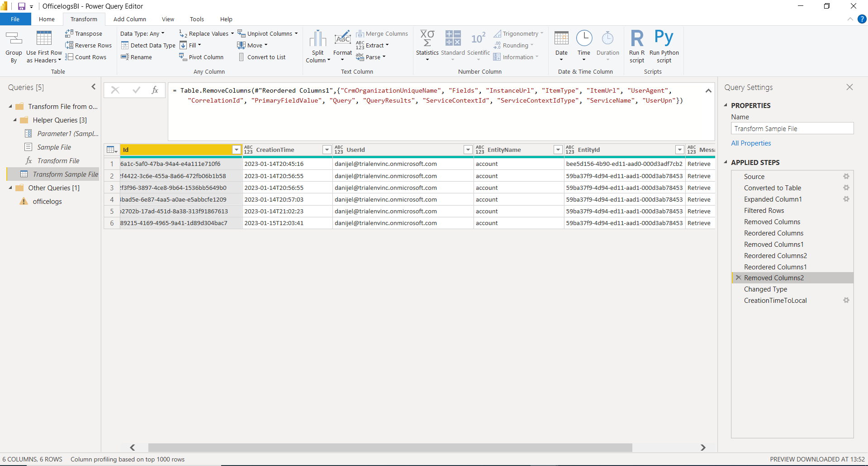The image size is (868, 466).
Task: Open the All Properties link
Action: click(x=751, y=143)
